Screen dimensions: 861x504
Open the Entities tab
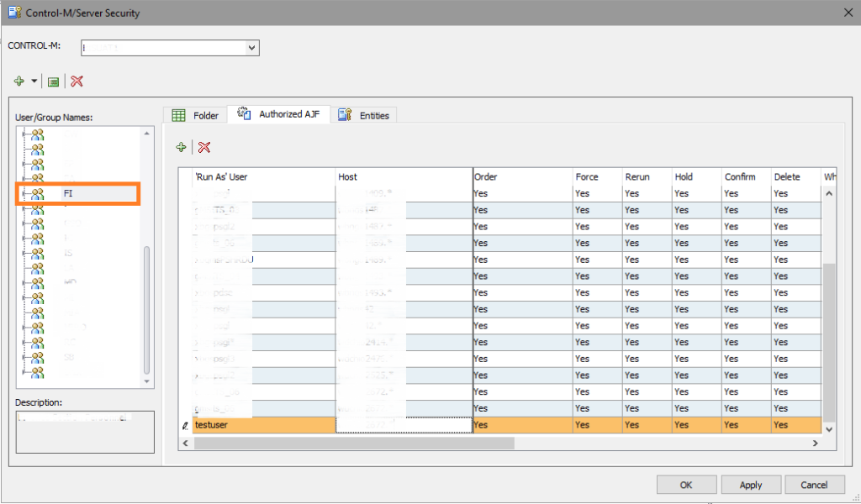[x=363, y=115]
